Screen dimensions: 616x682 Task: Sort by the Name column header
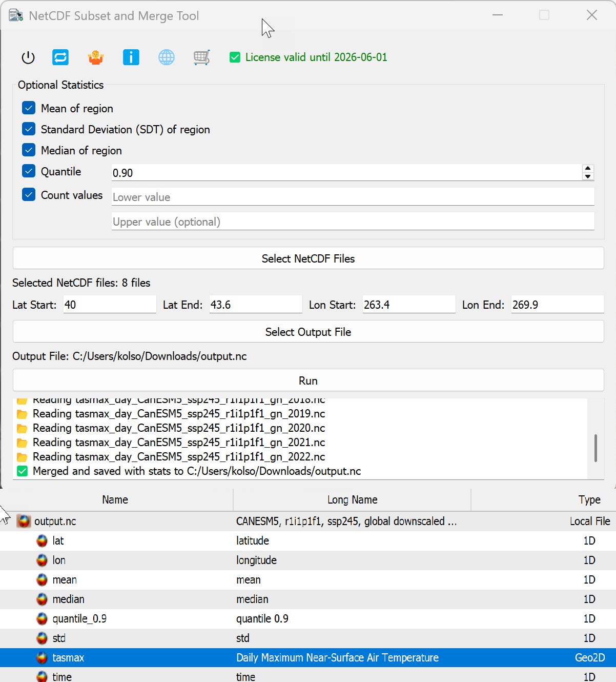[x=115, y=500]
